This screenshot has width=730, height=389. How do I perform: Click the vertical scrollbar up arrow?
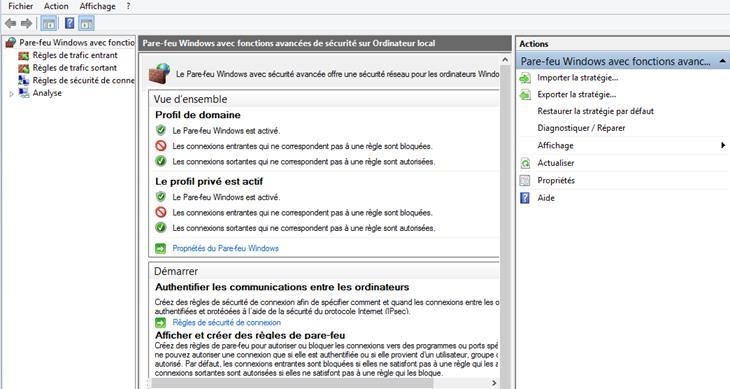click(x=505, y=60)
